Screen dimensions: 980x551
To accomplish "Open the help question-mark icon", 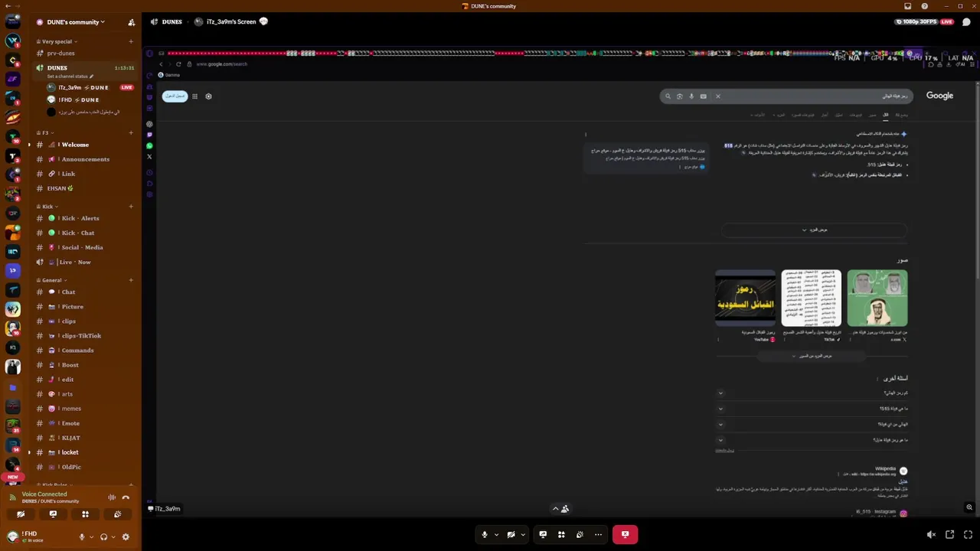I will (x=924, y=6).
